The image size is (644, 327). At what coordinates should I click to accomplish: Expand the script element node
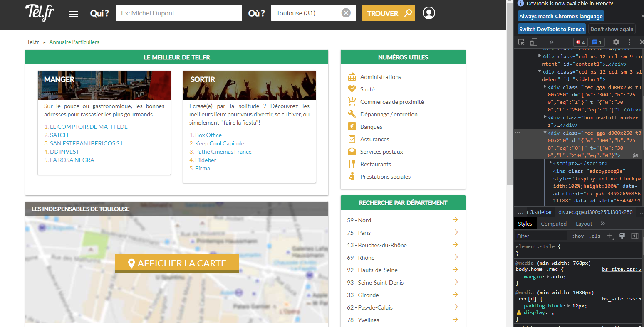coord(551,163)
